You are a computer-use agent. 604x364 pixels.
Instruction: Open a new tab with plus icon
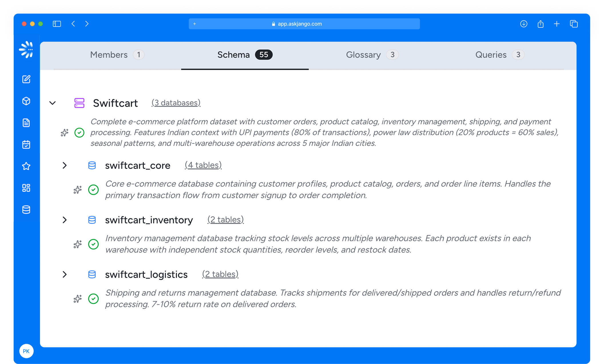(557, 24)
